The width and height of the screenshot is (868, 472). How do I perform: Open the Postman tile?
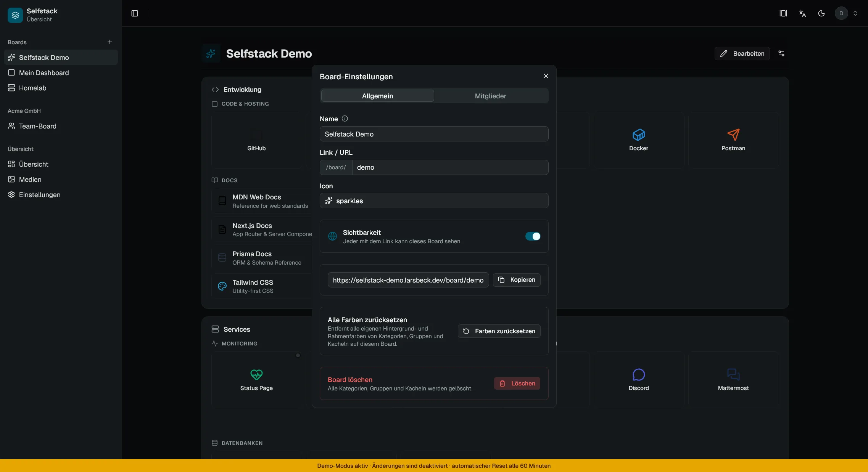pos(733,140)
